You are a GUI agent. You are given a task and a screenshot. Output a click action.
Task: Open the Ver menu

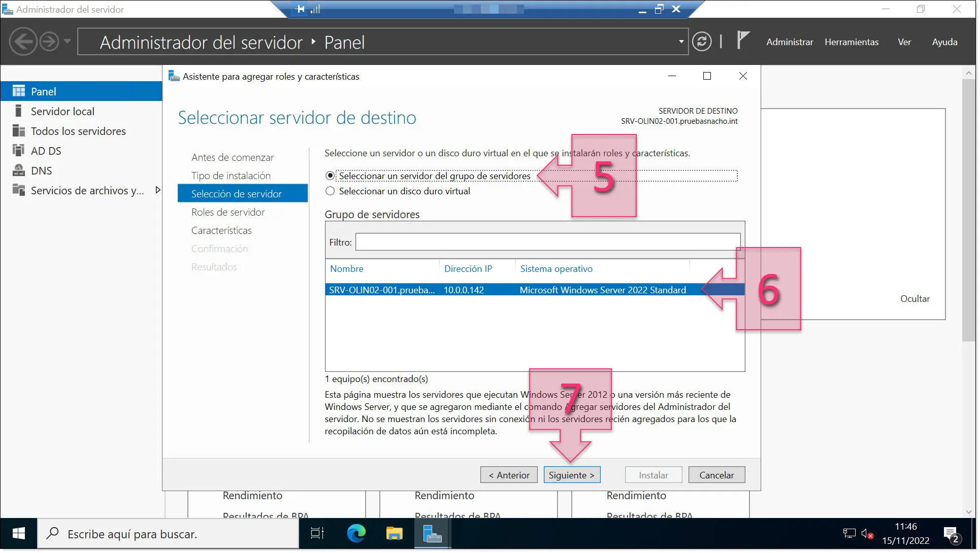(x=904, y=42)
